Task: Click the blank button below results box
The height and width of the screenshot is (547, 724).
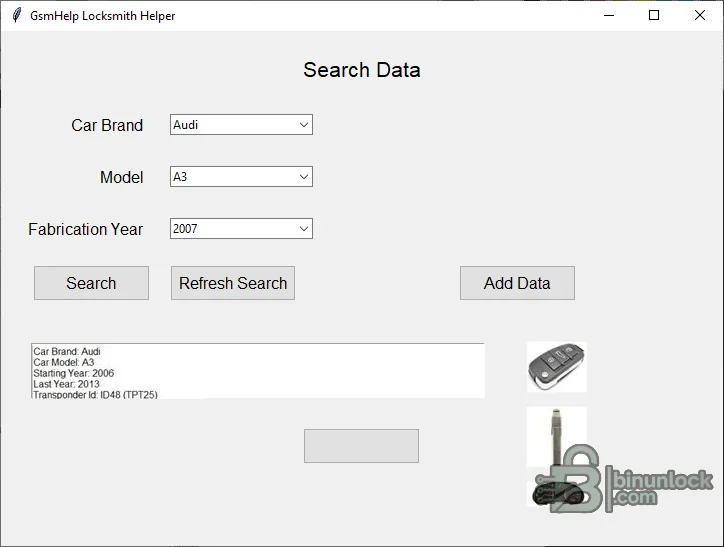Action: pos(362,446)
